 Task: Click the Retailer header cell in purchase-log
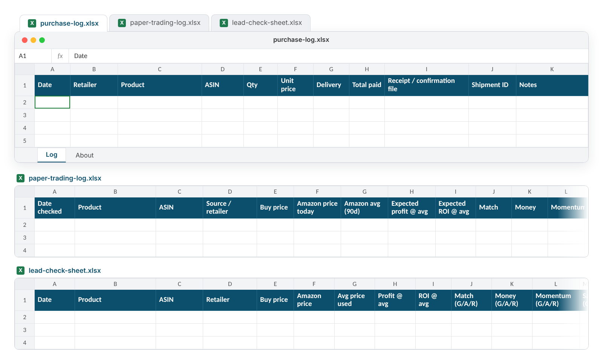[94, 85]
